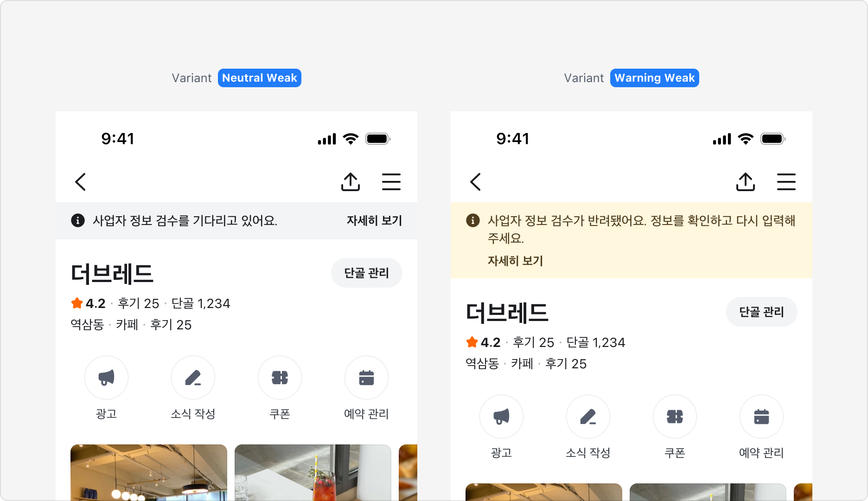Open the cafe interior photo thumbnail
This screenshot has height=501, width=868.
coord(149,472)
